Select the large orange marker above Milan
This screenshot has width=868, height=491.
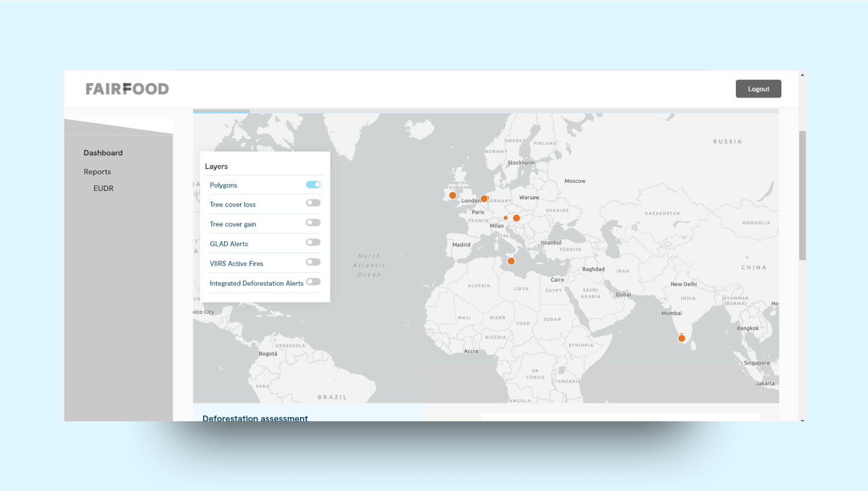tap(517, 218)
